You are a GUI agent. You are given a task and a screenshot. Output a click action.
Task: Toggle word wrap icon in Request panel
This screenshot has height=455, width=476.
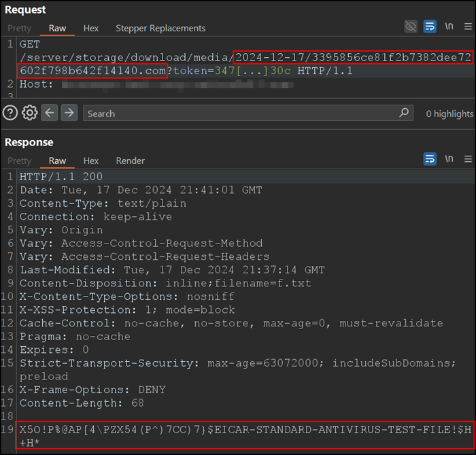(430, 27)
